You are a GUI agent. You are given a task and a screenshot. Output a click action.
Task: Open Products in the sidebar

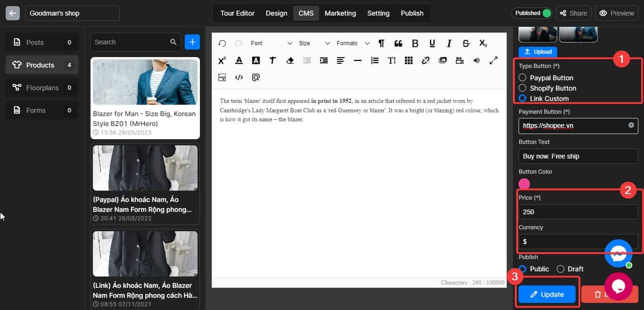[x=42, y=65]
